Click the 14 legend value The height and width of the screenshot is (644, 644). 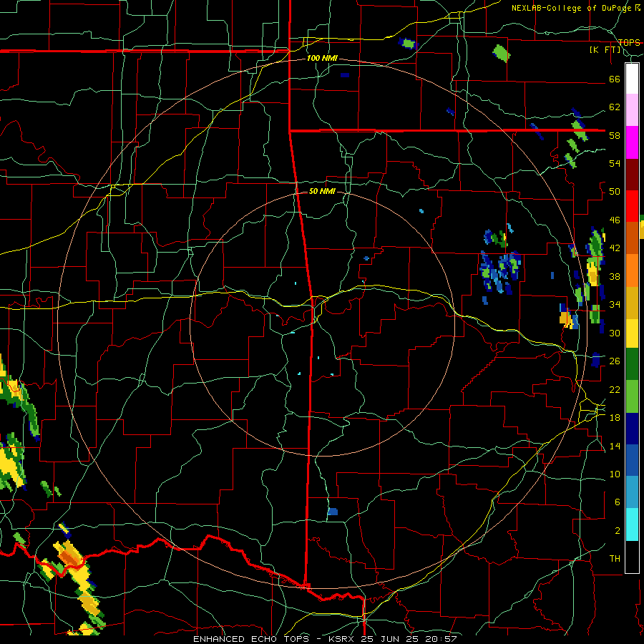pyautogui.click(x=615, y=446)
